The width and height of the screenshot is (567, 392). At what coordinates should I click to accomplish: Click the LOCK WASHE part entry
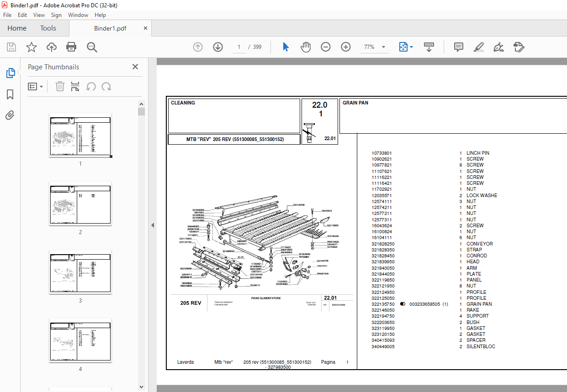482,195
